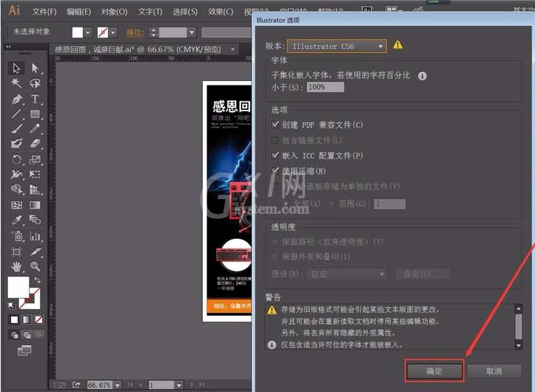Screen dimensions: 535x392
Task: Pick the Width tool
Action: click(x=16, y=174)
